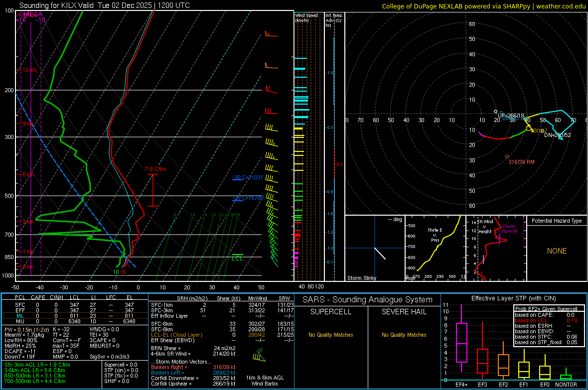Click the blue 'Bunkers Left =' row
588x390 pixels.
tap(193, 373)
